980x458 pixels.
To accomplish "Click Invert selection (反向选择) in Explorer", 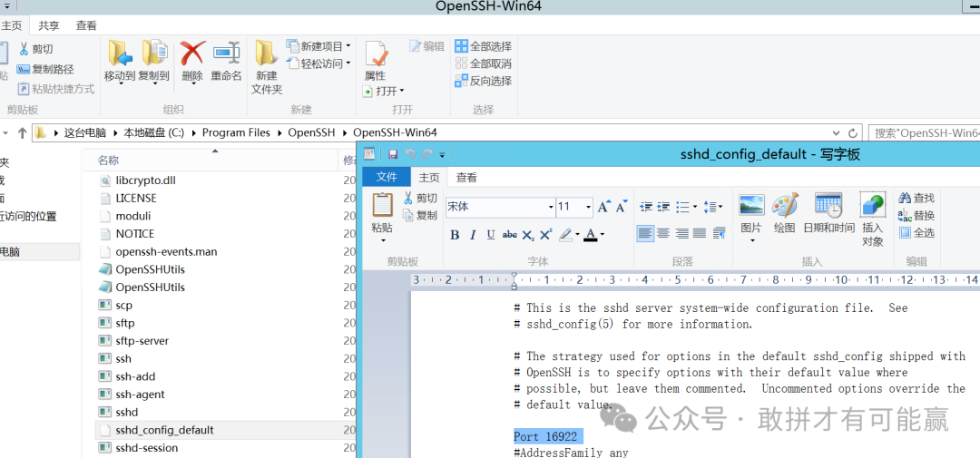I will point(483,82).
